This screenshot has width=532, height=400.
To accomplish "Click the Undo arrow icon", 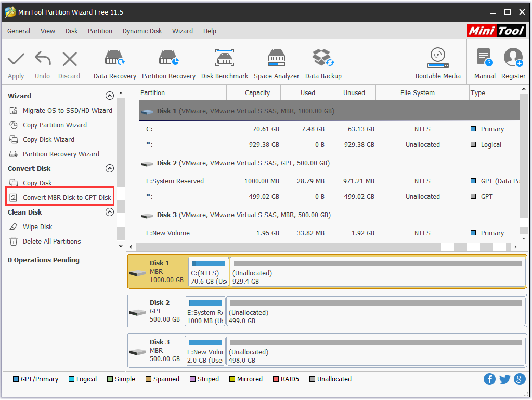I will pyautogui.click(x=43, y=58).
